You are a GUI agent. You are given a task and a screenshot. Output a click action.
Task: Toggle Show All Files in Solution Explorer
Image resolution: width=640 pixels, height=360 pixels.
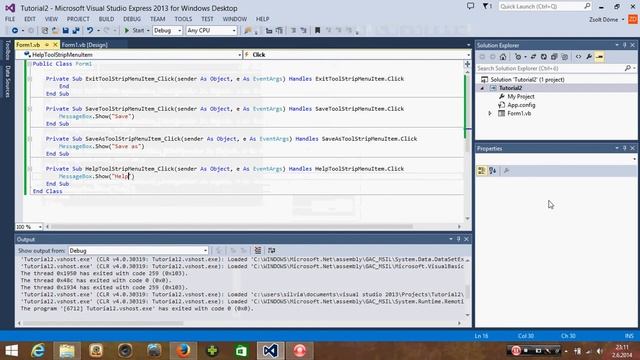pyautogui.click(x=564, y=57)
